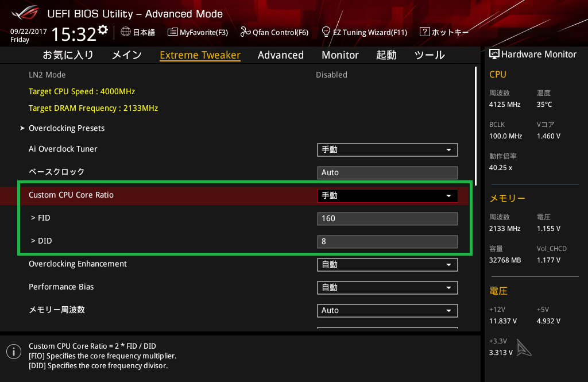588x382 pixels.
Task: Select the Extreme Tweaker tab
Action: pyautogui.click(x=200, y=55)
